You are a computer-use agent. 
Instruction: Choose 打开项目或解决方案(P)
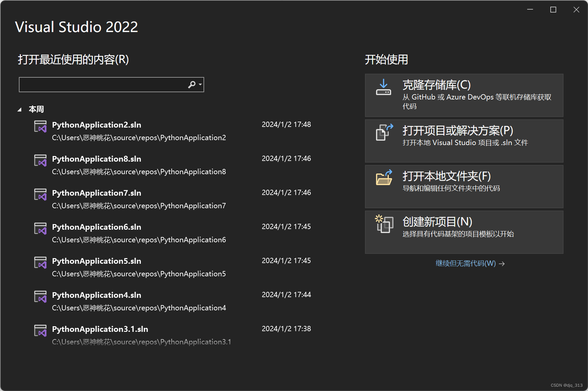pyautogui.click(x=464, y=141)
